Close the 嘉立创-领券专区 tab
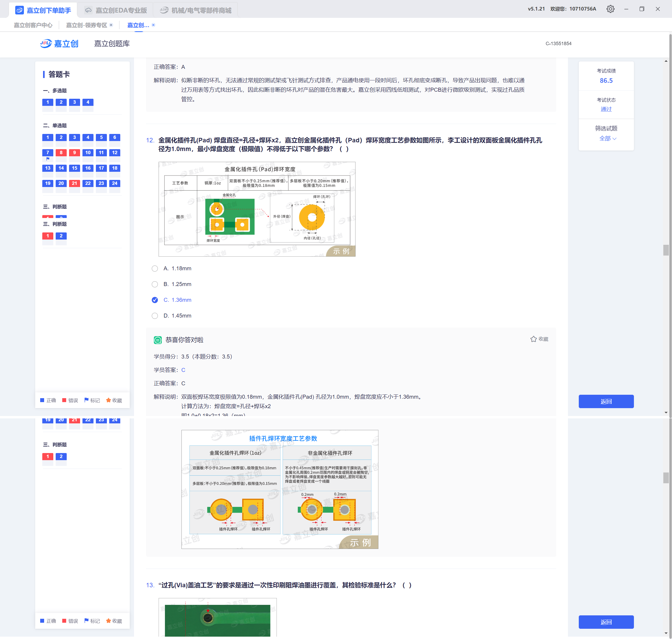Viewport: 672px width, 639px height. pos(111,25)
